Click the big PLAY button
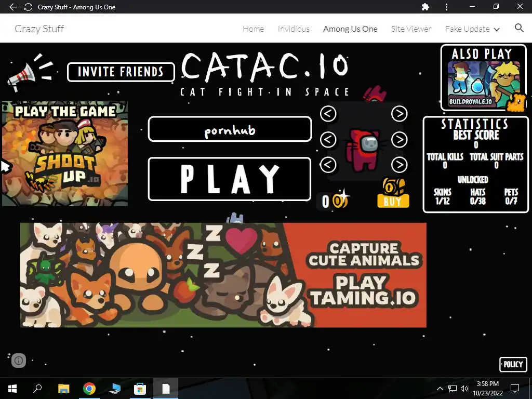This screenshot has height=399, width=532. pyautogui.click(x=230, y=179)
